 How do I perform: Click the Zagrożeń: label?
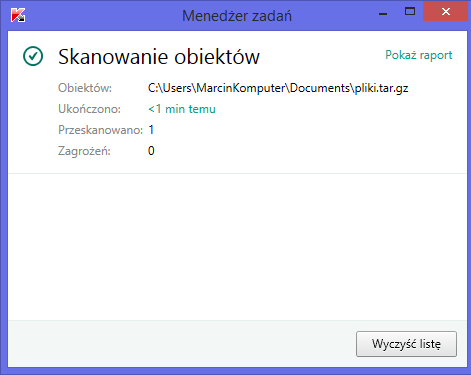pyautogui.click(x=84, y=151)
